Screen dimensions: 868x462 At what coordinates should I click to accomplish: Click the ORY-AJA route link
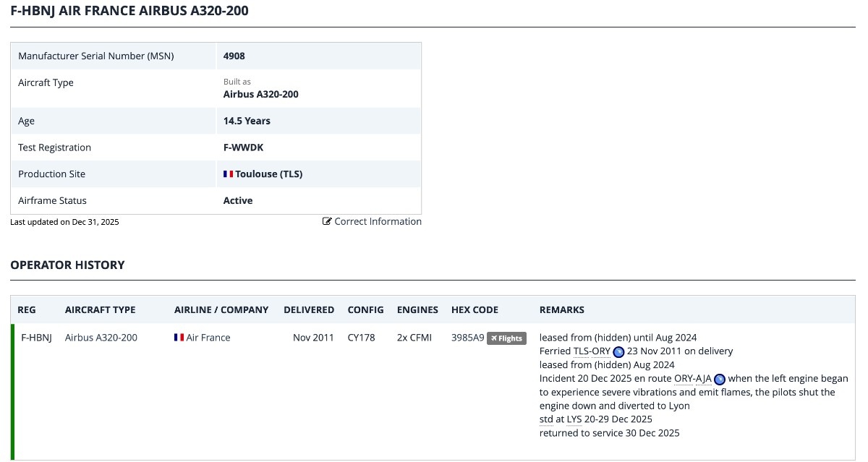693,379
